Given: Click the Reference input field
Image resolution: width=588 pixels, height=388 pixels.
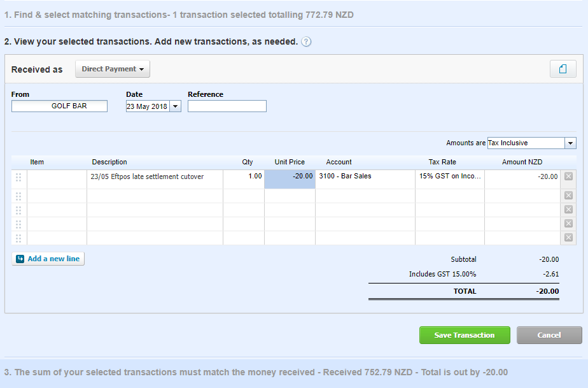Looking at the screenshot, I should (227, 106).
